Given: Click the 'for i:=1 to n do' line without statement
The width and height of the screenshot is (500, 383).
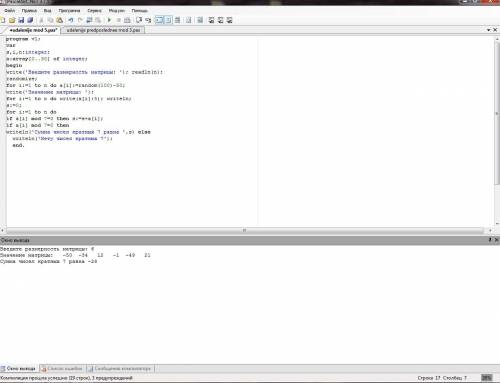Looking at the screenshot, I should (31, 112).
